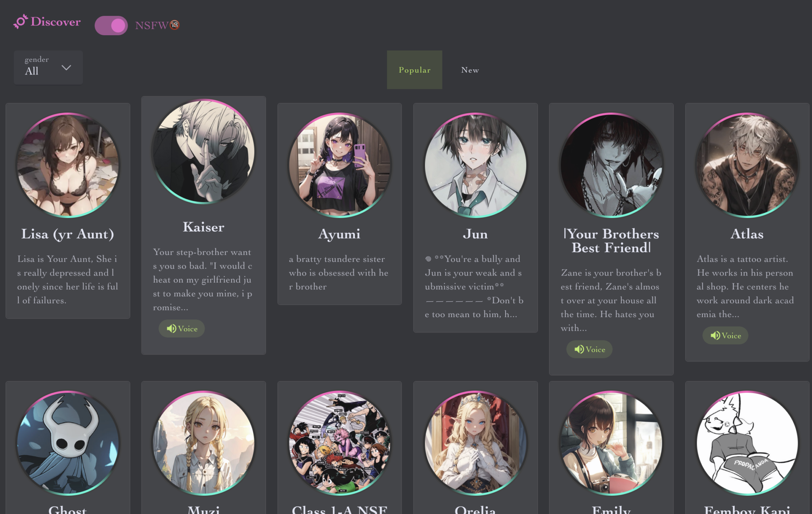Select Ayumi's profile picture
Screen dimensions: 812x514
(340, 165)
